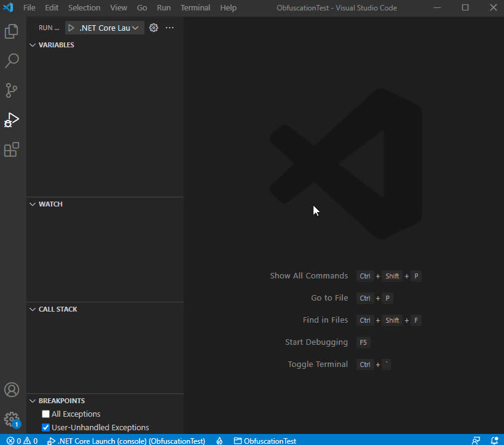
Task: Click Show All Commands shortcut link
Action: 309,275
